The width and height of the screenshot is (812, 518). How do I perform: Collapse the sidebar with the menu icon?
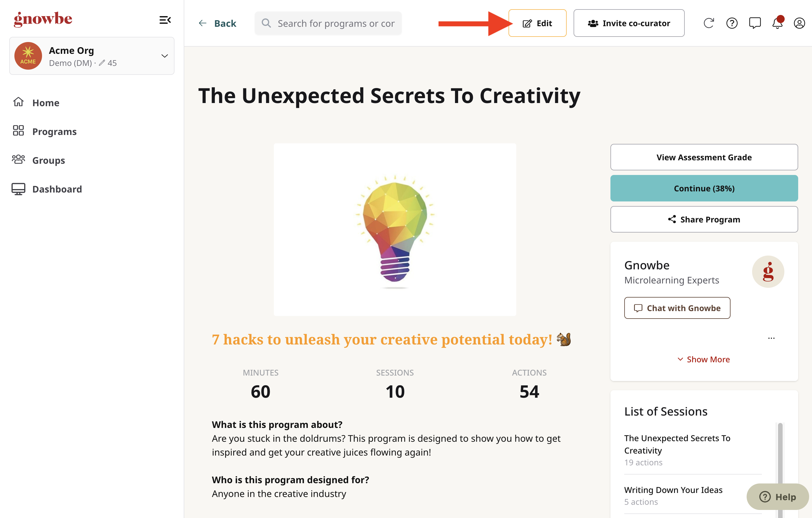[165, 20]
